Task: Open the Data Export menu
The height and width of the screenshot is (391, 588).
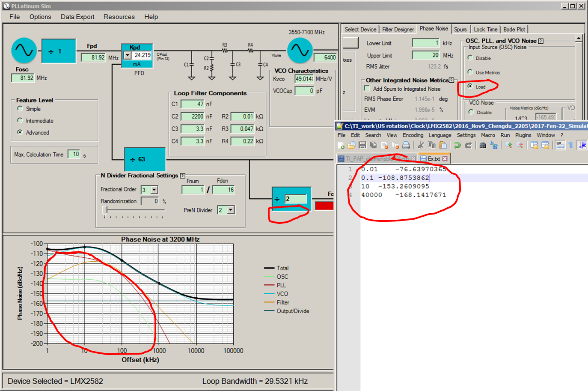Action: [x=77, y=17]
